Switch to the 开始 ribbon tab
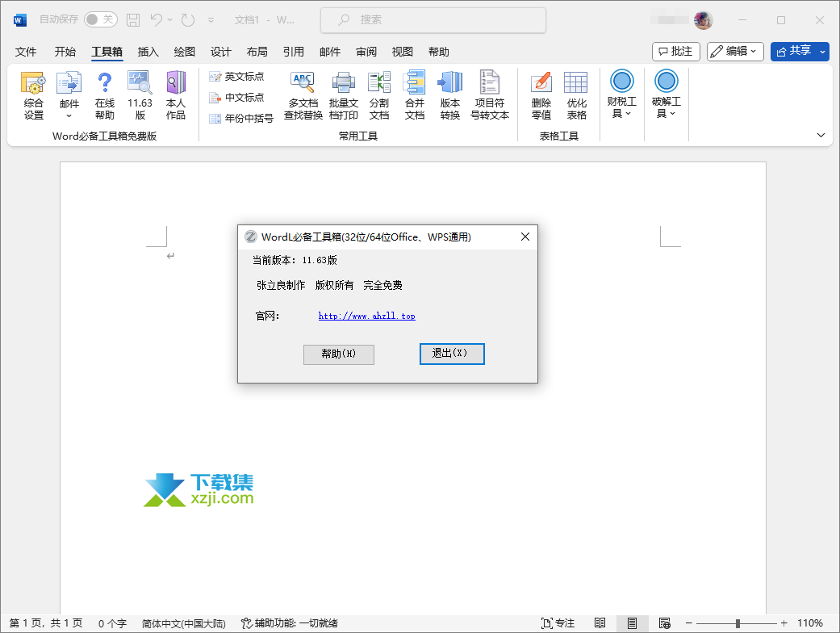The height and width of the screenshot is (633, 840). point(65,52)
